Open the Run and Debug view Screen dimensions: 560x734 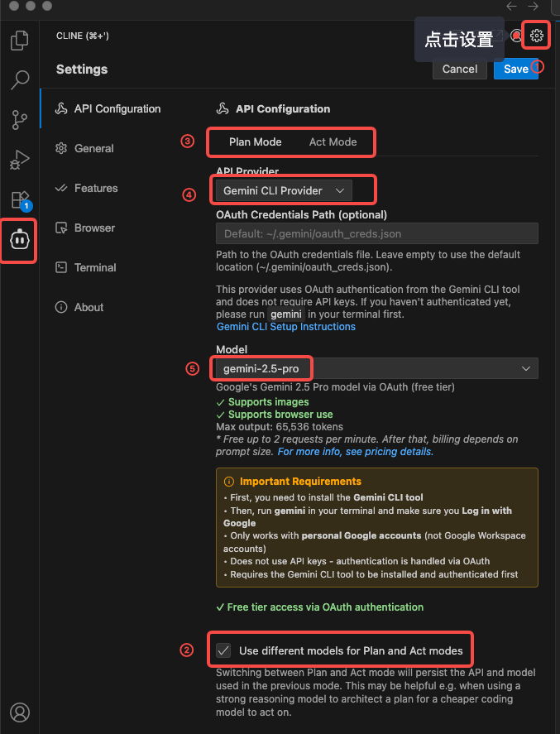(x=20, y=159)
